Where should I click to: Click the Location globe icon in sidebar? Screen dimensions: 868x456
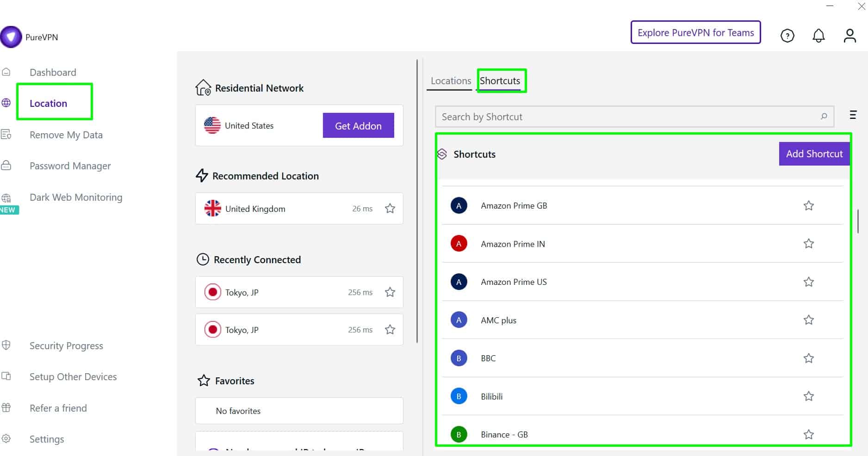[6, 103]
